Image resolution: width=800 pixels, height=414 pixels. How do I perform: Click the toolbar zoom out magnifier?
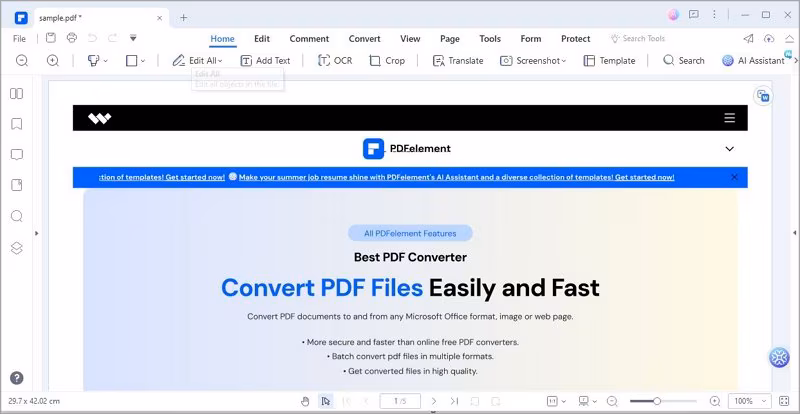tap(21, 60)
